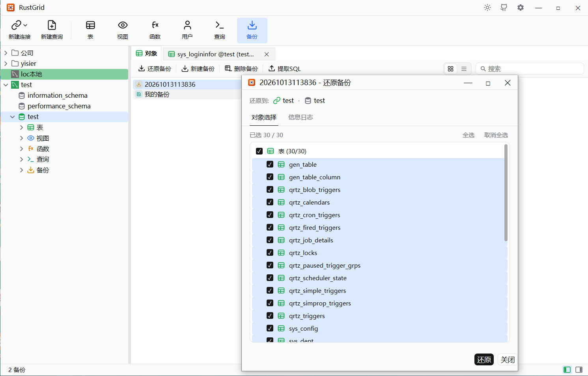Open the GitHub icon in title bar
This screenshot has height=376, width=588.
click(x=504, y=7)
